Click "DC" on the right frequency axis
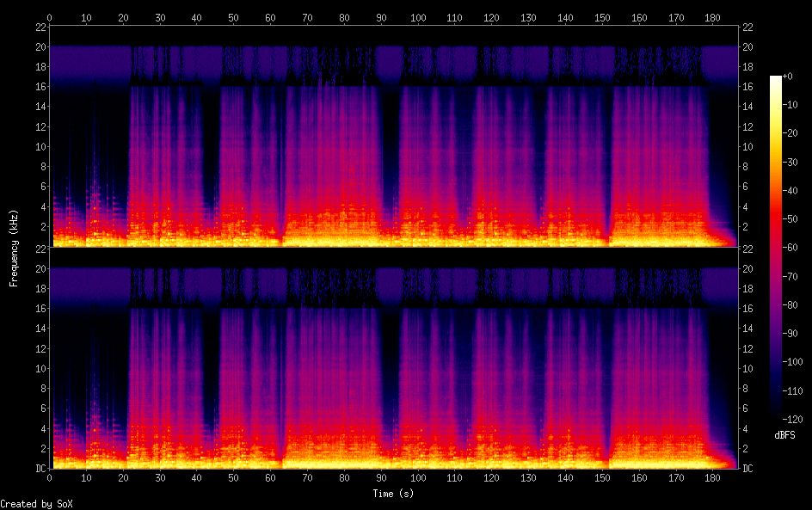This screenshot has height=510, width=812. point(747,469)
